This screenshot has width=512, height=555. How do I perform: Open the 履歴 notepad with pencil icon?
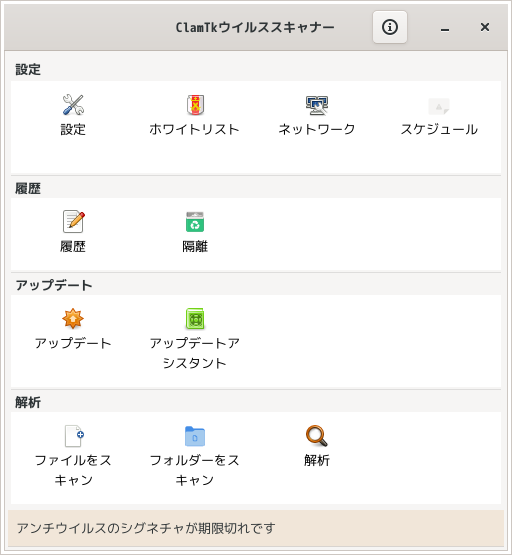pos(73,222)
